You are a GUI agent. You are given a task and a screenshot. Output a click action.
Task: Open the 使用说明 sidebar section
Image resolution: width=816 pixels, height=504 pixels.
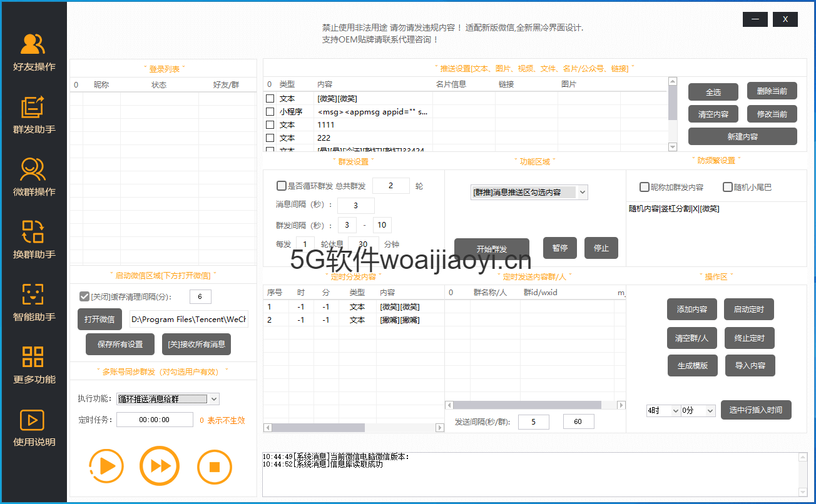[x=34, y=427]
